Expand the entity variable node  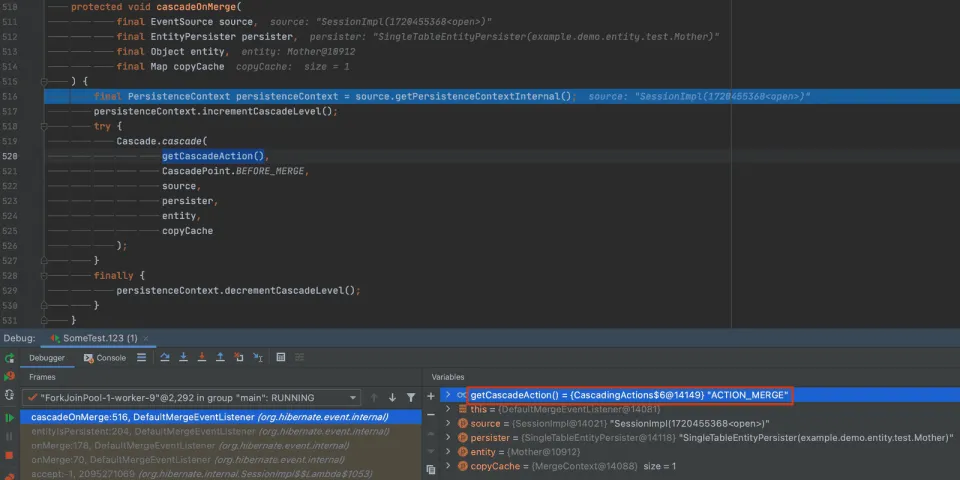point(448,452)
